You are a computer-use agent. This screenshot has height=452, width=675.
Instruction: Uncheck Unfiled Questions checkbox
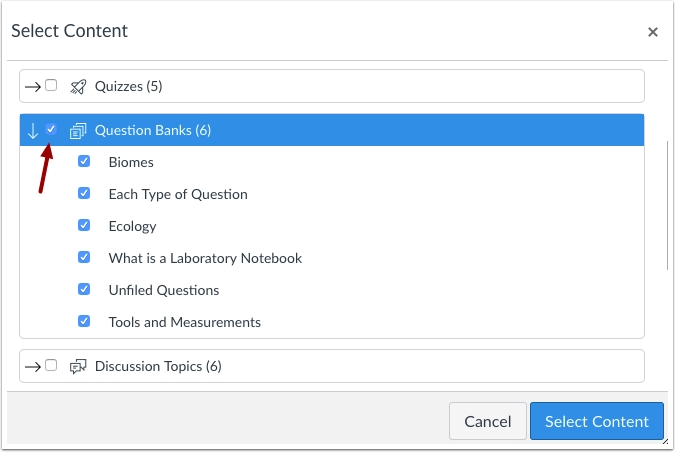click(85, 290)
